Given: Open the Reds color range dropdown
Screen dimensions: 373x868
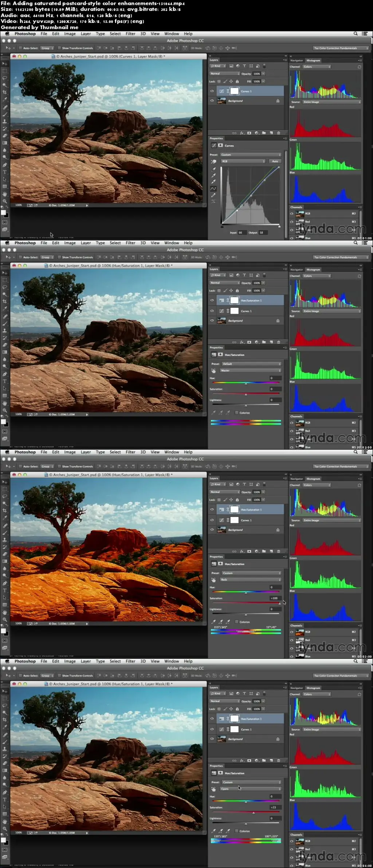Looking at the screenshot, I should click(251, 580).
